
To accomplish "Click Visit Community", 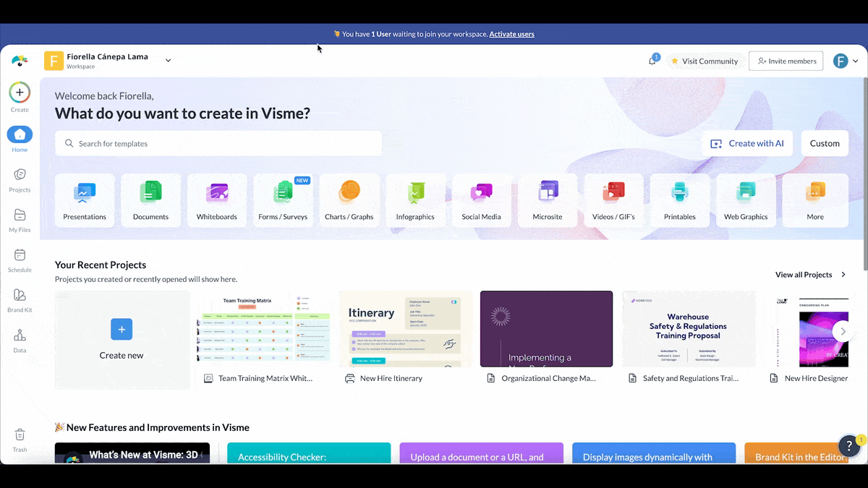I will pyautogui.click(x=705, y=61).
